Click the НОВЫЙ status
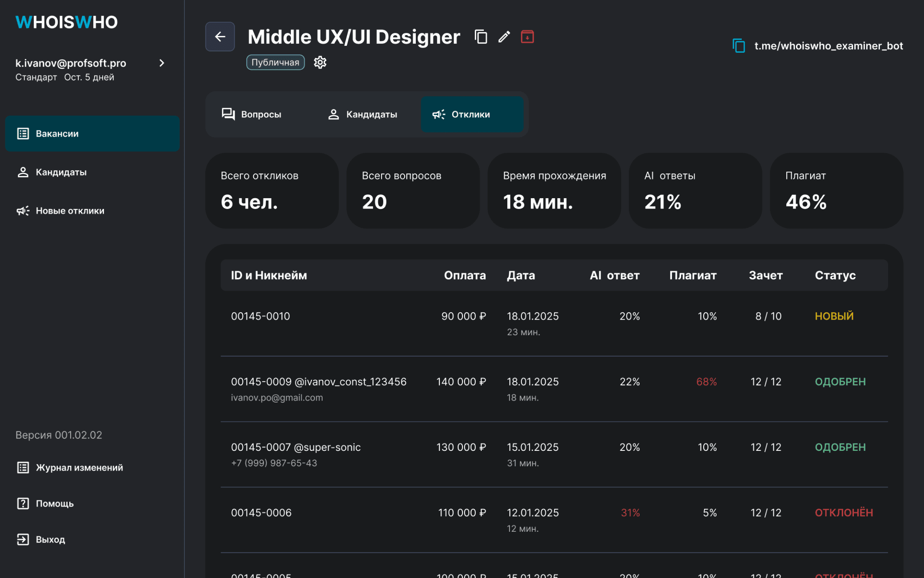924x578 pixels. (834, 316)
